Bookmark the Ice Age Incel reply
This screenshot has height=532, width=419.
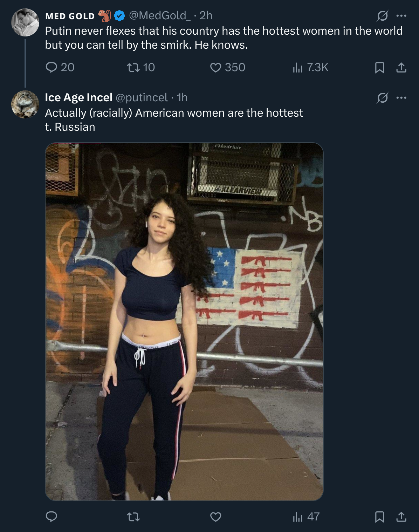[x=379, y=517]
